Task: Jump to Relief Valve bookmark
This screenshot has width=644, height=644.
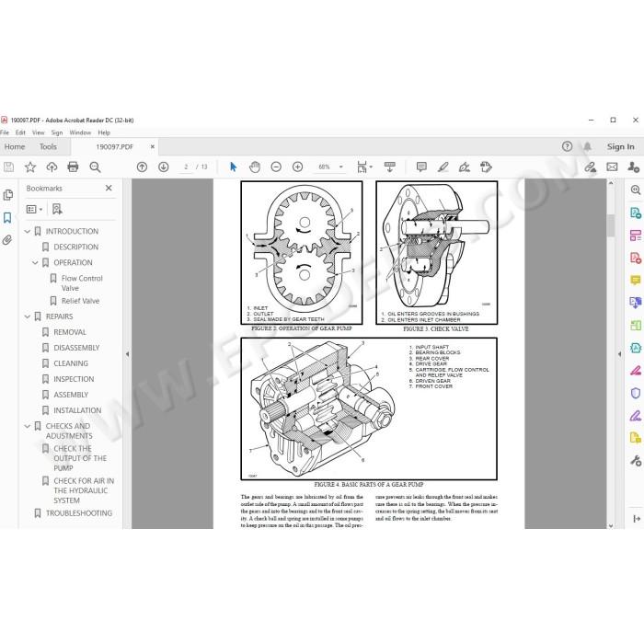Action: (x=81, y=301)
